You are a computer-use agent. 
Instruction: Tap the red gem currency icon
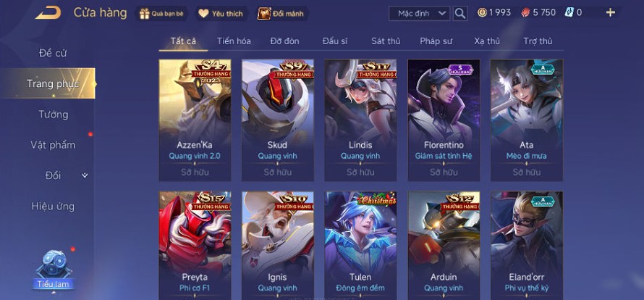click(526, 13)
